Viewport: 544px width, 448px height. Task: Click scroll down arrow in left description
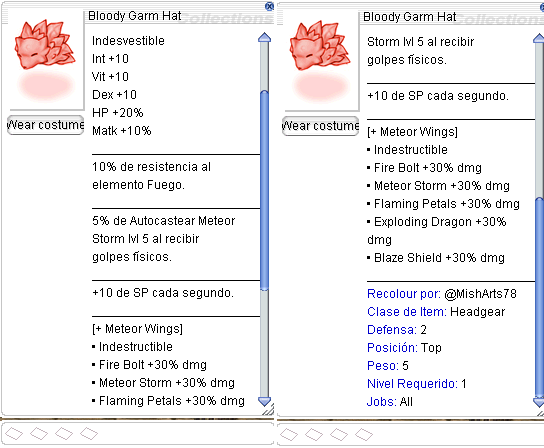point(264,401)
